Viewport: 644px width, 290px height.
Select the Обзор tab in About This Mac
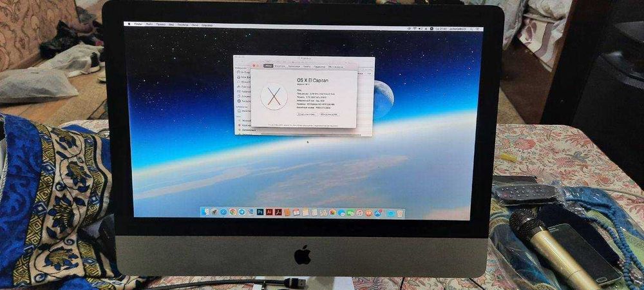268,66
